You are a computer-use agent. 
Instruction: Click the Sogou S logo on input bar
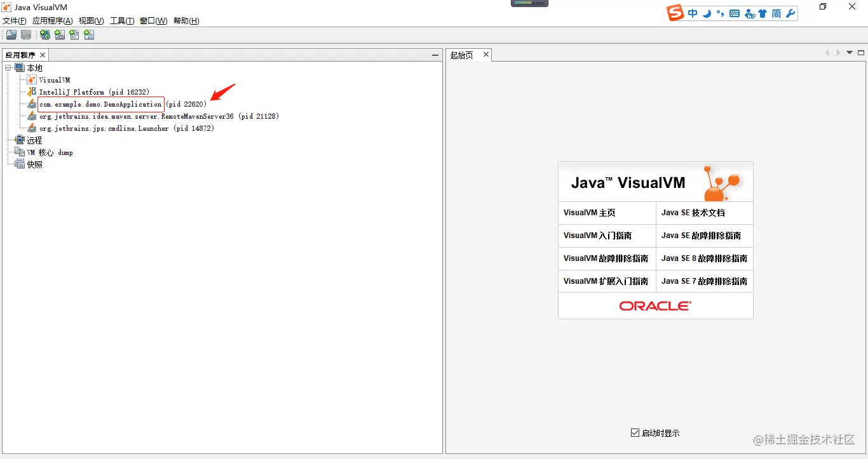(675, 13)
